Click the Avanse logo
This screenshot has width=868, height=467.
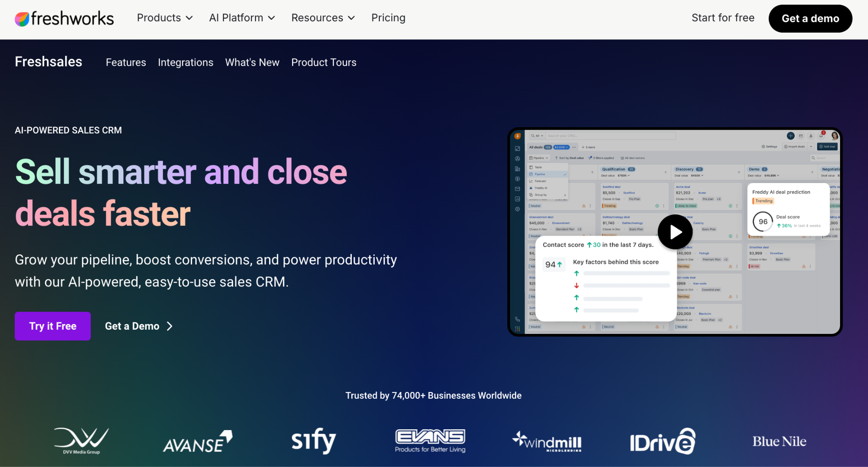[x=198, y=442]
